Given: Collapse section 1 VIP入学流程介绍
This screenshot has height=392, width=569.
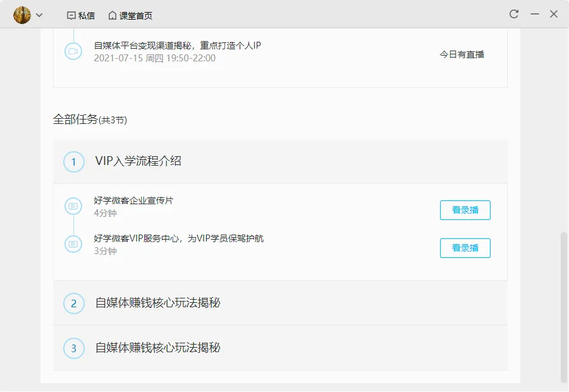Looking at the screenshot, I should 280,161.
